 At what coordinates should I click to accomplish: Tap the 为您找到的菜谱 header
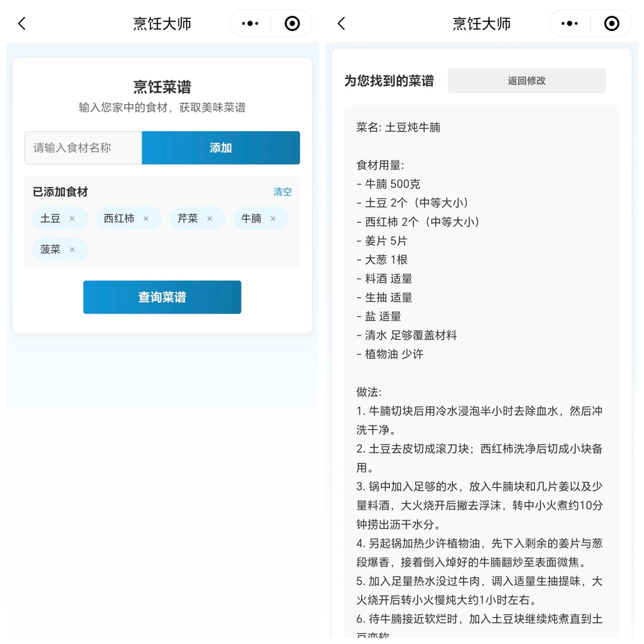click(x=388, y=80)
